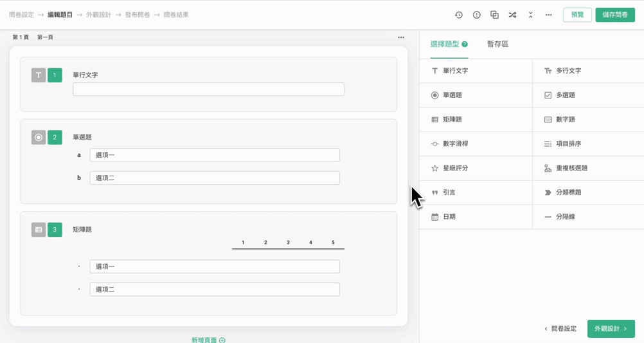Viewport: 644px width, 343px height.
Task: Click the help question mark beside 選擇題型
Action: 465,44
